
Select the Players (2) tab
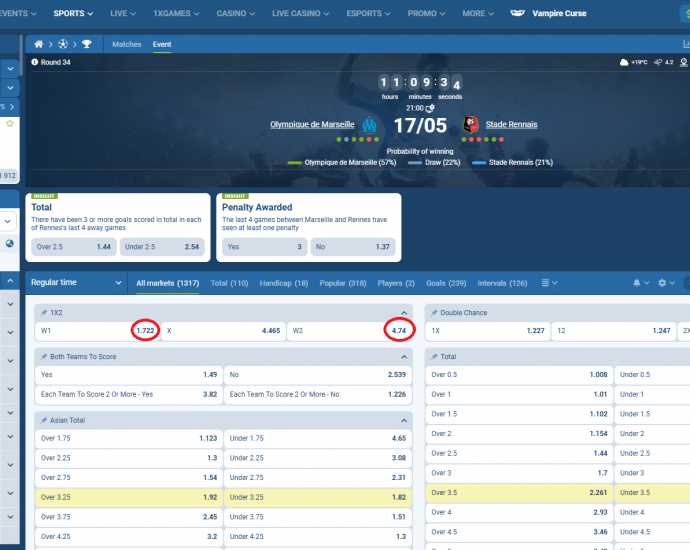pos(396,283)
